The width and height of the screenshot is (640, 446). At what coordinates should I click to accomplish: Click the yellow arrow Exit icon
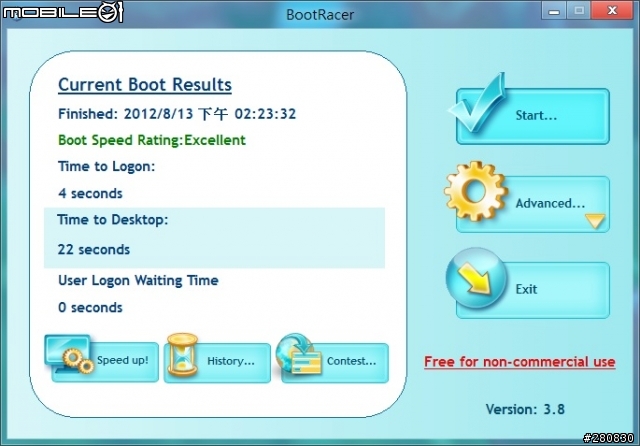[476, 278]
